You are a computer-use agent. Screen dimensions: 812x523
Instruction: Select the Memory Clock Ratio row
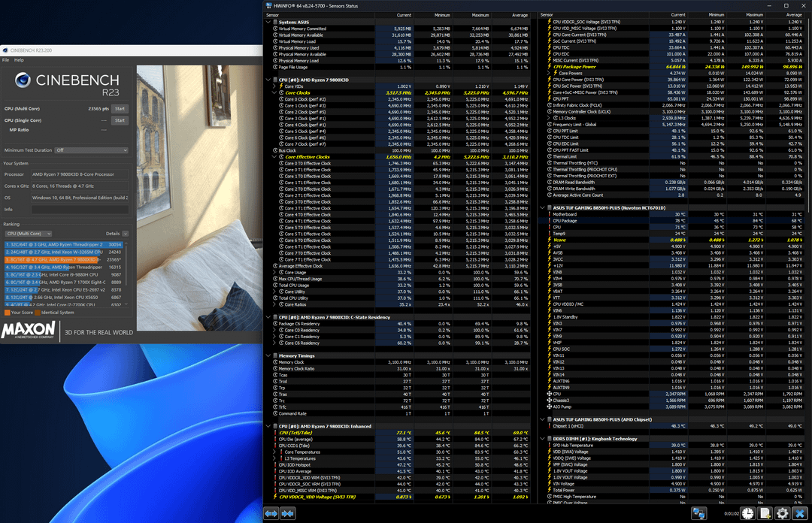click(x=398, y=369)
